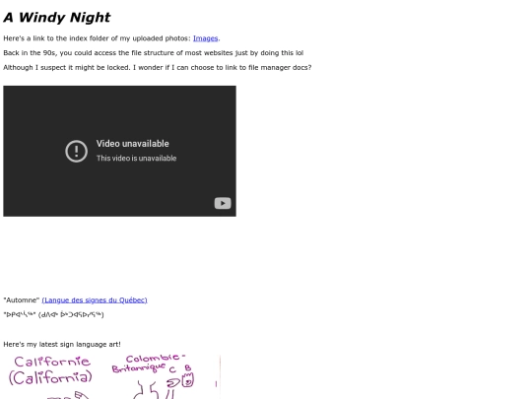The width and height of the screenshot is (532, 399).
Task: Click the Californie sign language drawing
Action: 51,376
